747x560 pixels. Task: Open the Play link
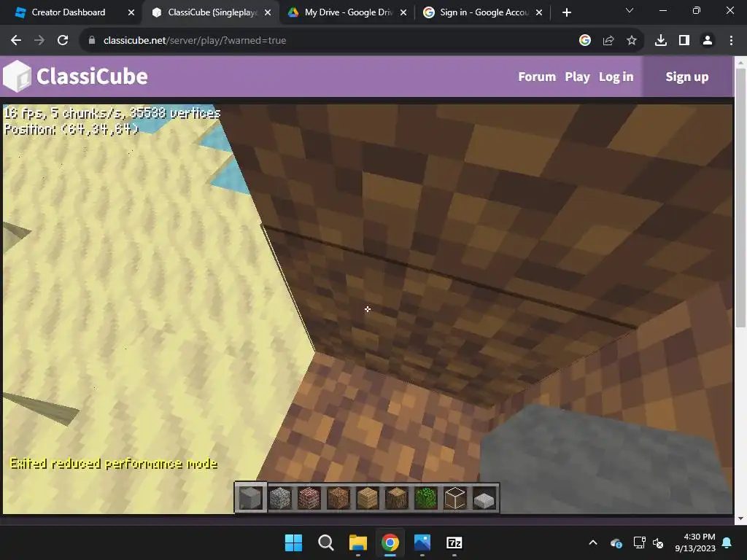(x=578, y=77)
